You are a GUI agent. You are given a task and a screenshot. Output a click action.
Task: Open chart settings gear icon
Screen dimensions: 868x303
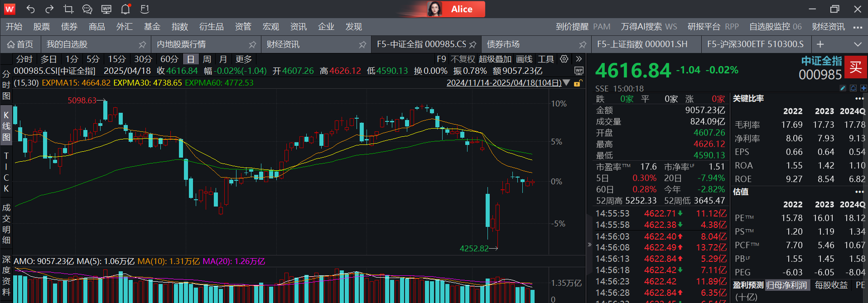[x=564, y=59]
